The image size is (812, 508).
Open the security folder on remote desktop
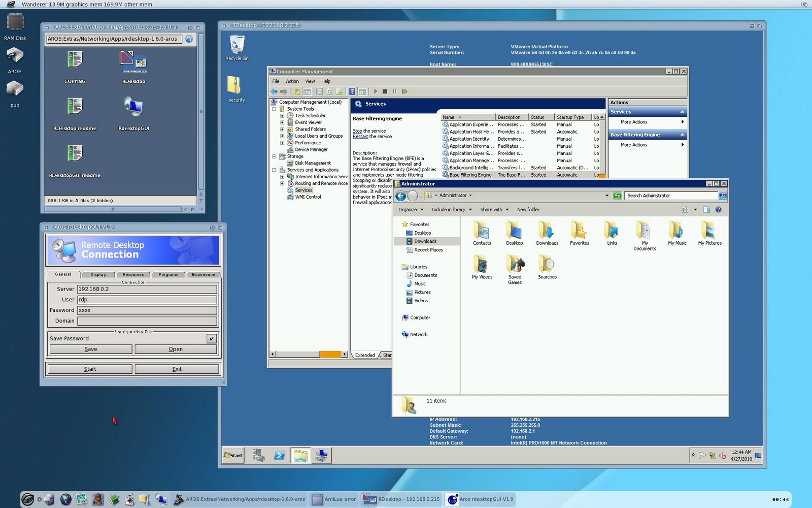[x=234, y=85]
